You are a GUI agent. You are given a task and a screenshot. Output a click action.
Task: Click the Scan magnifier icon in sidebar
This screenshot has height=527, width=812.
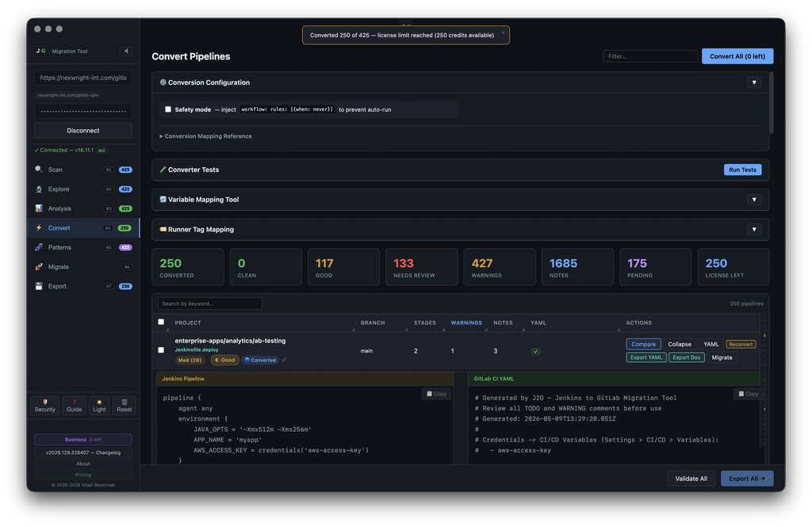click(x=39, y=170)
